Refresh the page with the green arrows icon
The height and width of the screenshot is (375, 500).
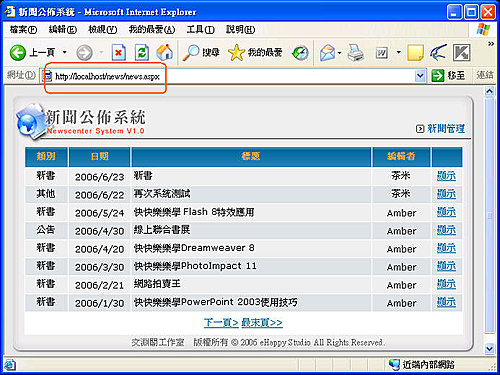pyautogui.click(x=142, y=53)
